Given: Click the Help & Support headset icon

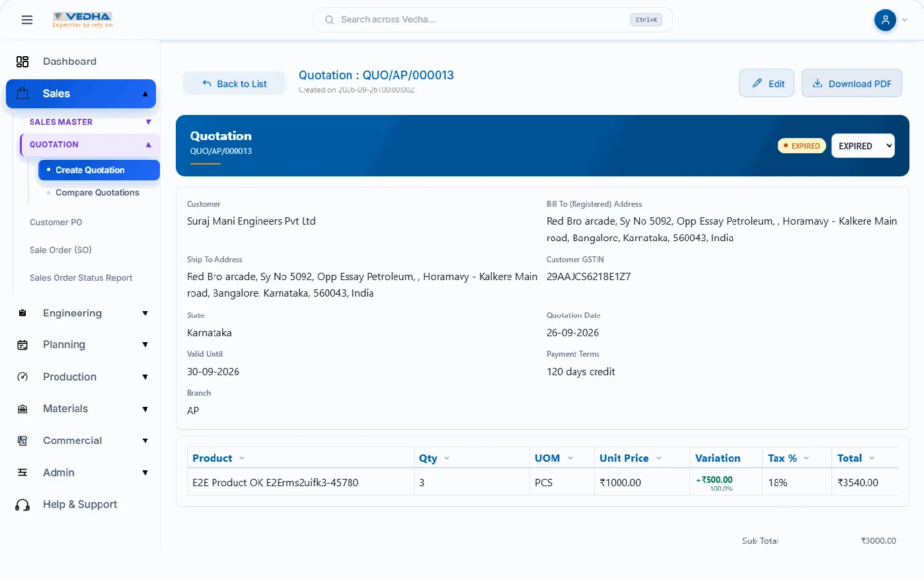Looking at the screenshot, I should pos(22,505).
